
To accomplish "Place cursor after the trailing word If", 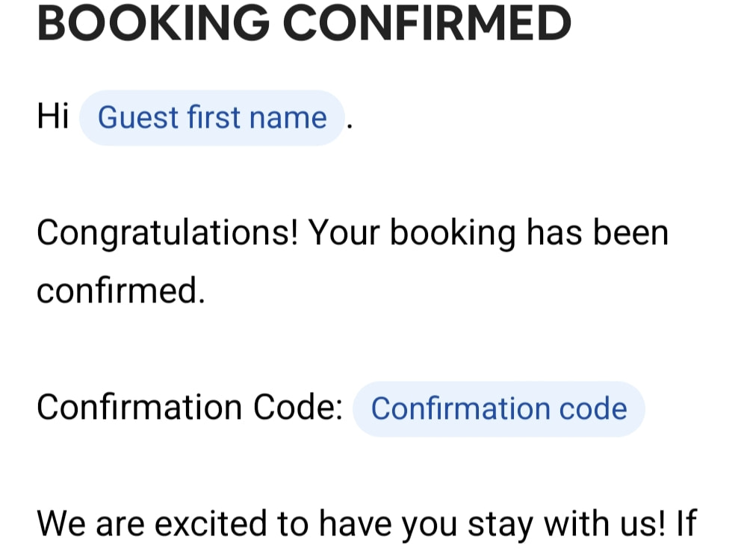I will [698, 523].
